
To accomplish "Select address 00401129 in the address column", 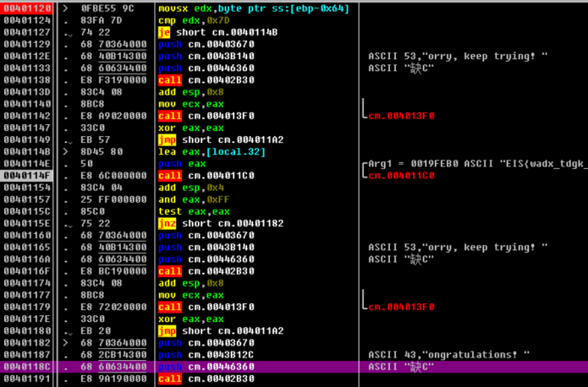I will (26, 44).
